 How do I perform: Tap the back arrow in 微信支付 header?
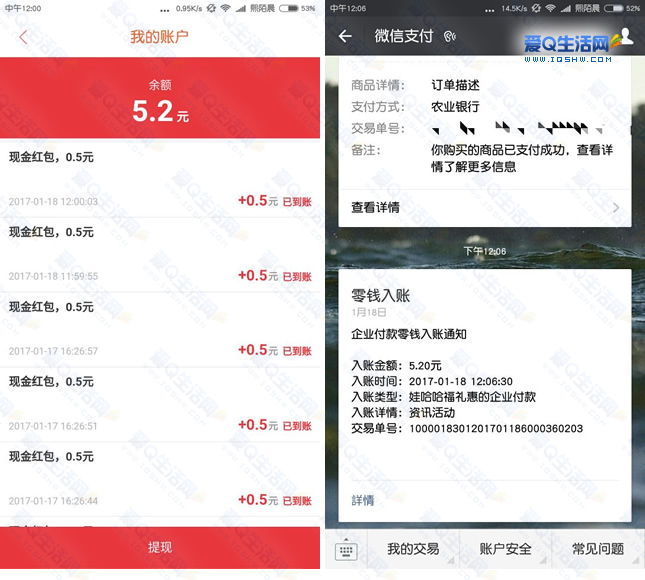pos(345,36)
